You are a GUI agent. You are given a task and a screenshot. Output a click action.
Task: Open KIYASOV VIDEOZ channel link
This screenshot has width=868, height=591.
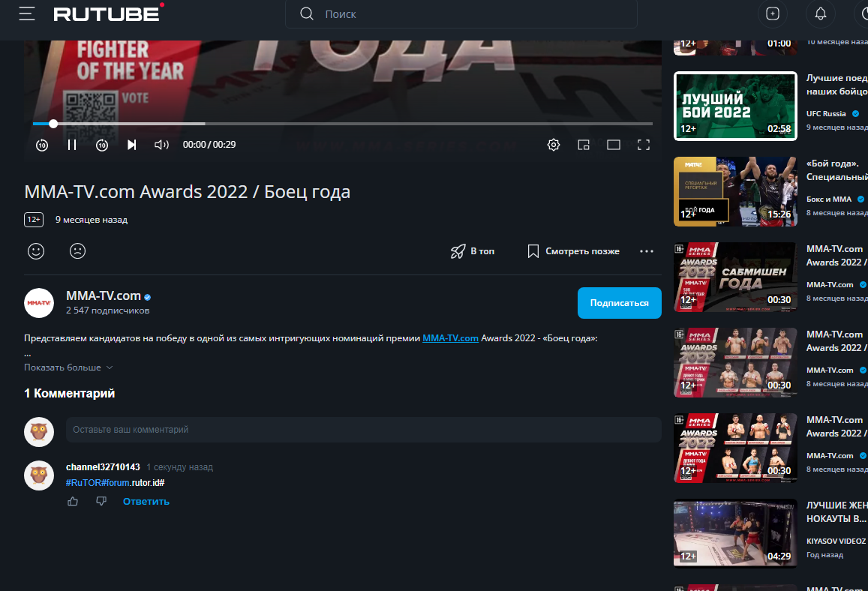(x=836, y=541)
